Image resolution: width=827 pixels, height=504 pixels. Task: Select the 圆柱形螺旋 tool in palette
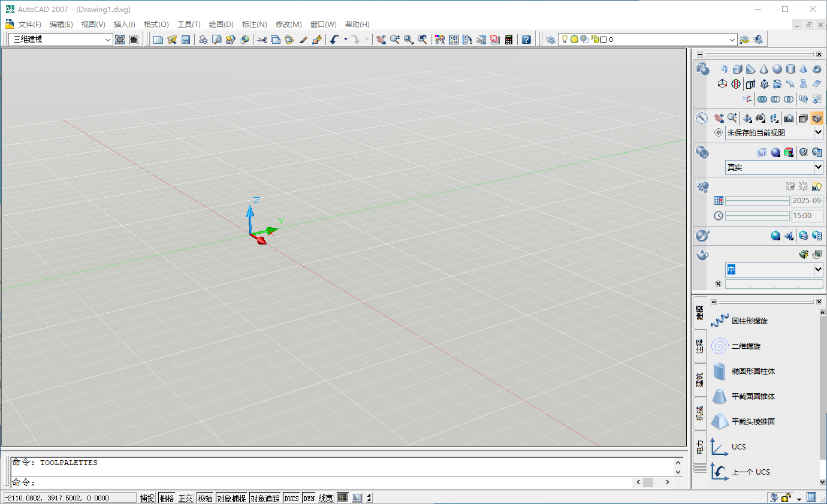(739, 321)
